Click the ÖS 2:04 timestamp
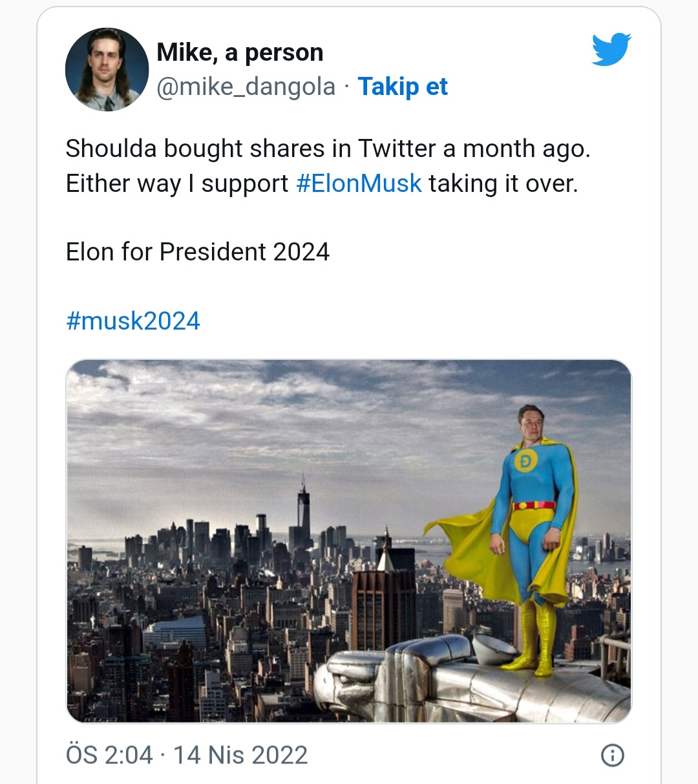Screen dimensions: 698x784 [109, 755]
